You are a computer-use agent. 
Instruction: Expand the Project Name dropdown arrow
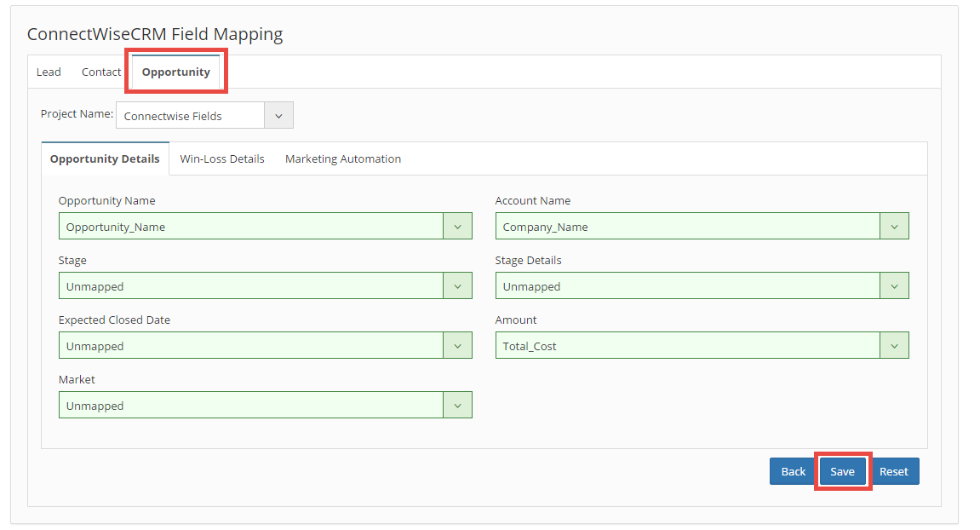tap(278, 116)
